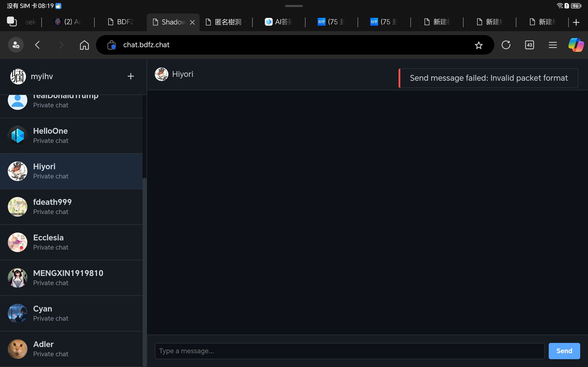Start new chat with plus beside myihv

(131, 76)
